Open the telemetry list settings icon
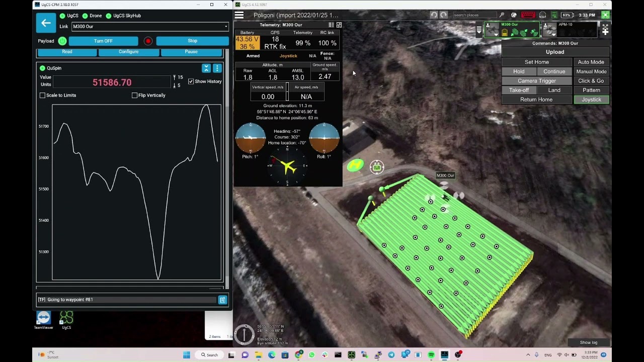The image size is (644, 362). tap(331, 25)
